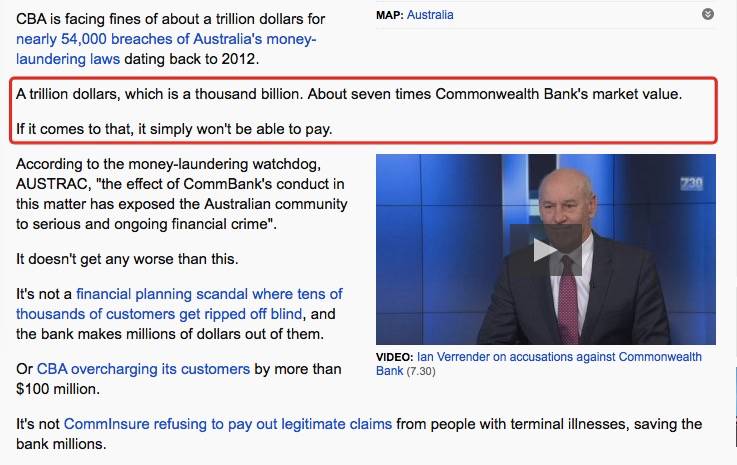Click the video thumbnail of the presenter
This screenshot has width=737, height=465.
tap(546, 250)
